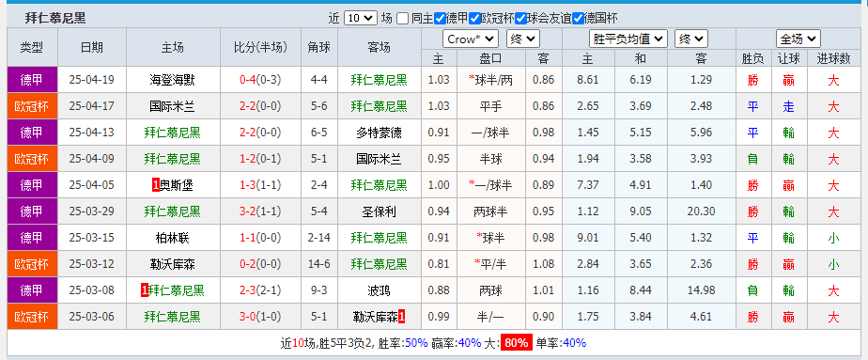Open 国际米兰 home team on 25-04-17
868x360 pixels.
tap(172, 106)
